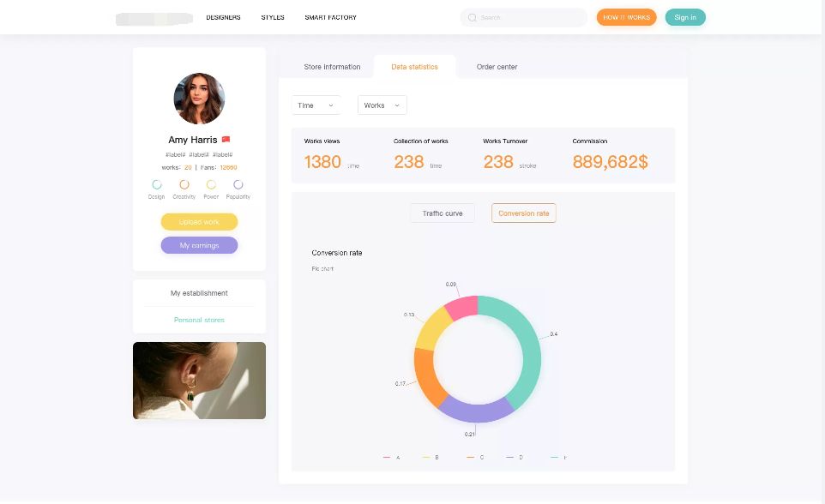This screenshot has width=825, height=504.
Task: Open Personal stores link
Action: pos(200,320)
